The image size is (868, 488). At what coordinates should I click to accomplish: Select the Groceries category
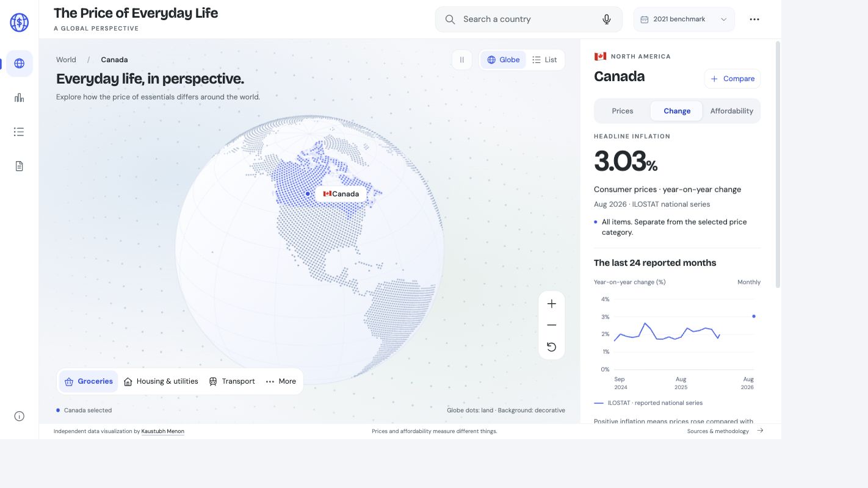point(89,382)
